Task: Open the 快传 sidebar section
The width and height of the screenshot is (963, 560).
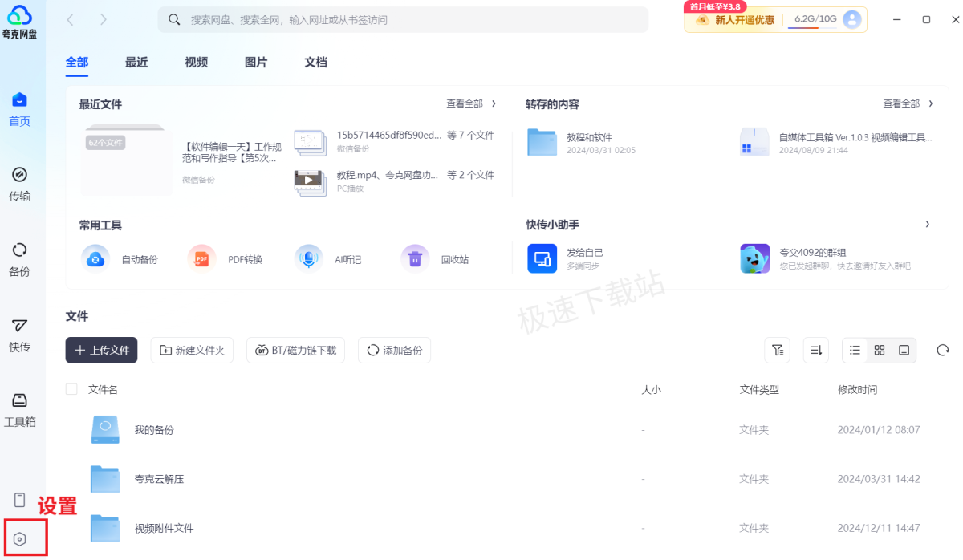Action: point(19,335)
